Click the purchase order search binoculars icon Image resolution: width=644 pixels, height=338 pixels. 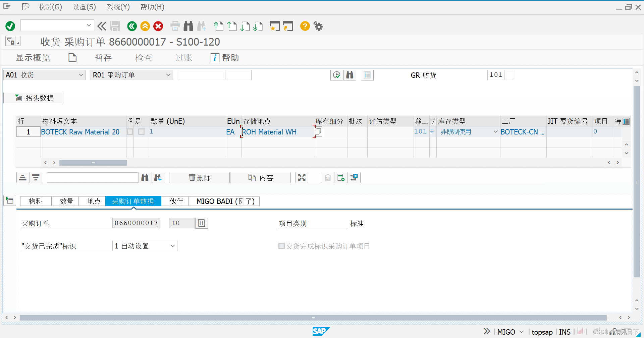coord(350,75)
